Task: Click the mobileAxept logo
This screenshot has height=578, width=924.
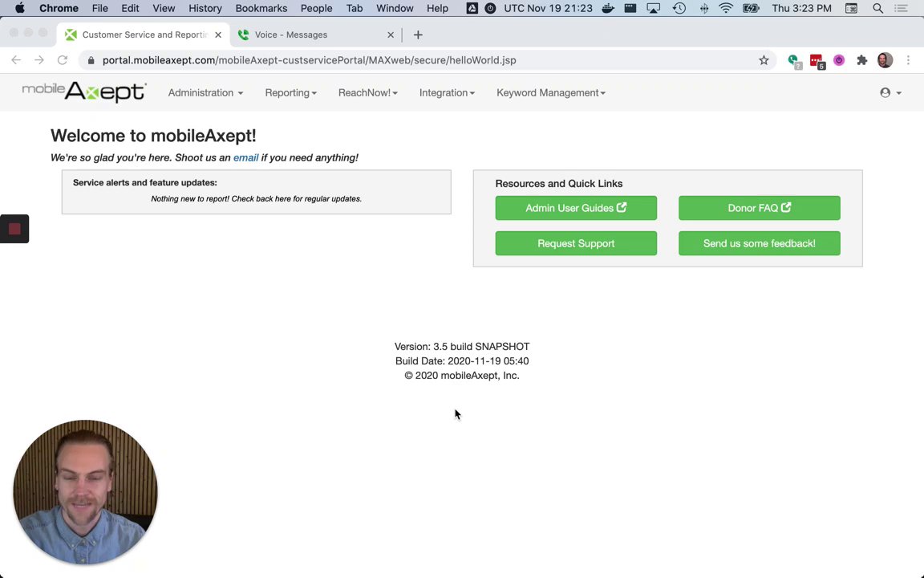Action: click(x=84, y=92)
